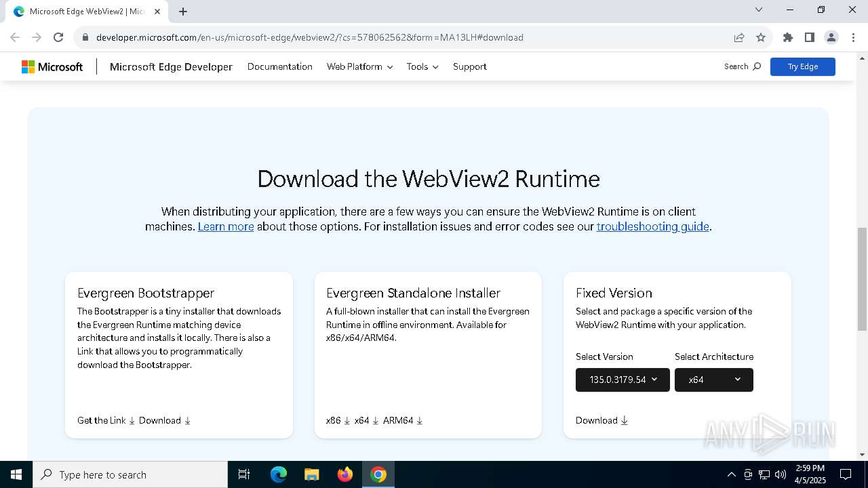This screenshot has width=868, height=488.
Task: Click Get the Link for Bootstrapper
Action: [106, 420]
